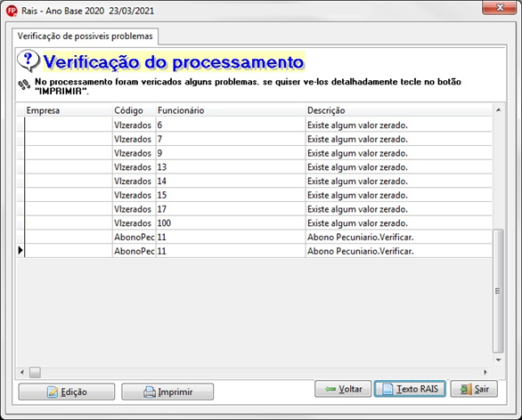Sort by the Descrição column header
The width and height of the screenshot is (522, 420).
pos(398,110)
